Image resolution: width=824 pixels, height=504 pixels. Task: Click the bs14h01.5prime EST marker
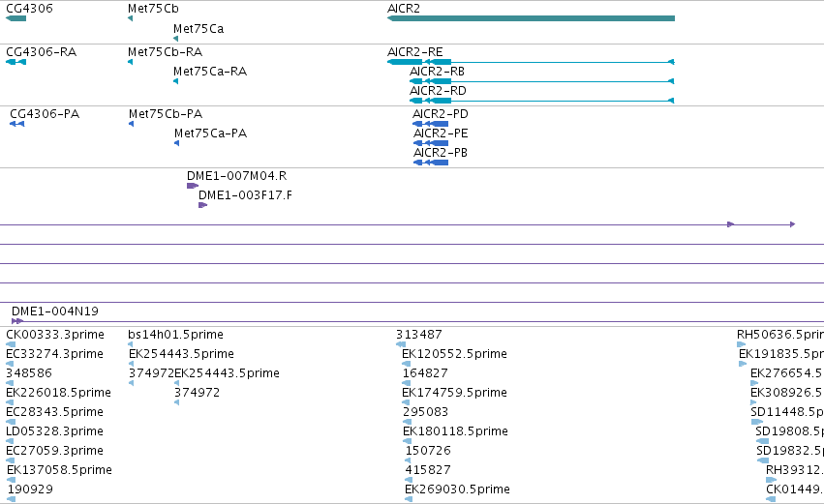pos(131,344)
